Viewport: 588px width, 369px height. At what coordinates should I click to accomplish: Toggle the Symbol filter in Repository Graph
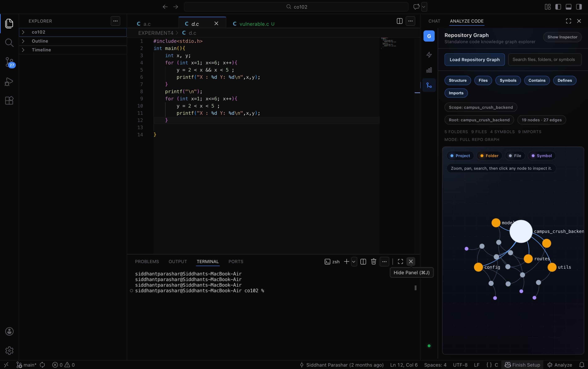tap(542, 156)
